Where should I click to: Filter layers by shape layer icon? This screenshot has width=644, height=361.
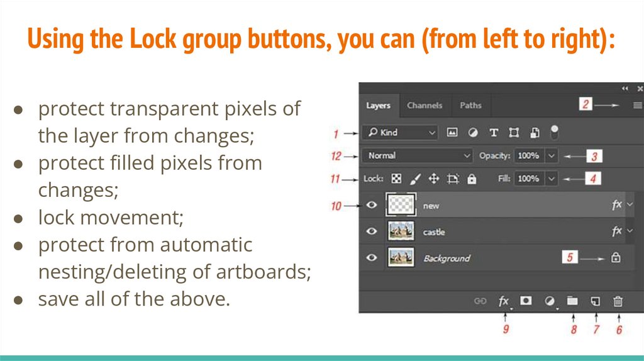[514, 132]
